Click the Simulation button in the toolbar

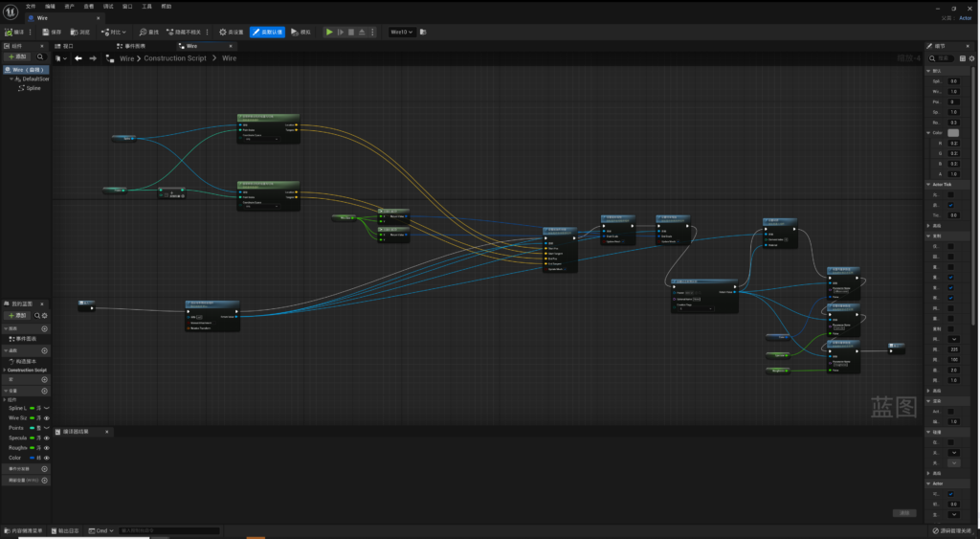tap(301, 32)
